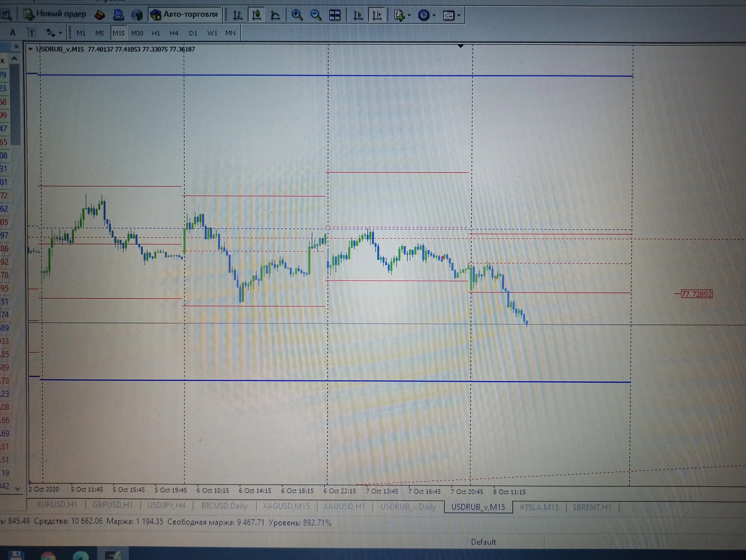746x560 pixels.
Task: Open the indicators list dropdown
Action: click(x=402, y=15)
